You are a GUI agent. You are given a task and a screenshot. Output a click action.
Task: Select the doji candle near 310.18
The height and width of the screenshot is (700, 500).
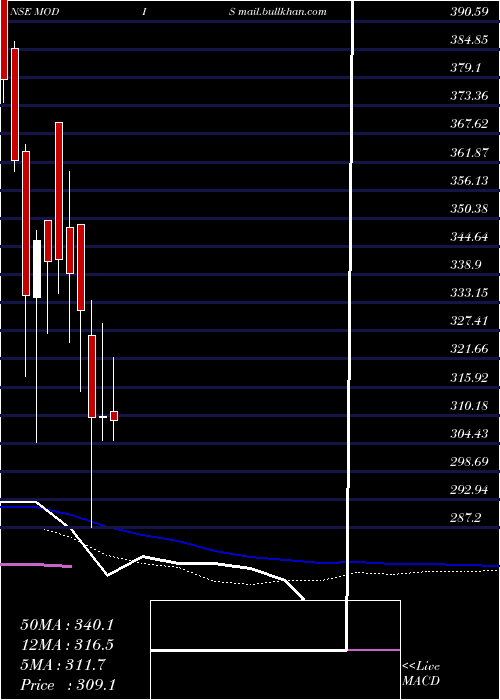103,417
